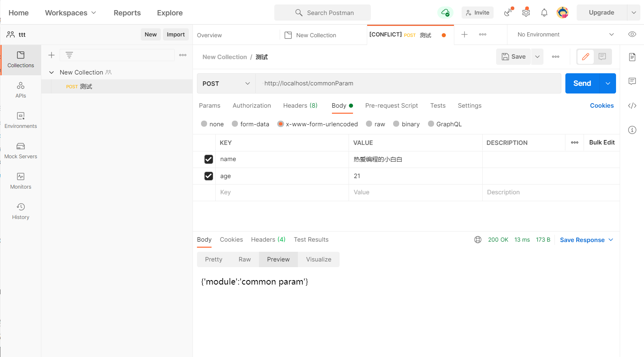Open table column options ellipsis
This screenshot has width=644, height=357.
tap(575, 142)
